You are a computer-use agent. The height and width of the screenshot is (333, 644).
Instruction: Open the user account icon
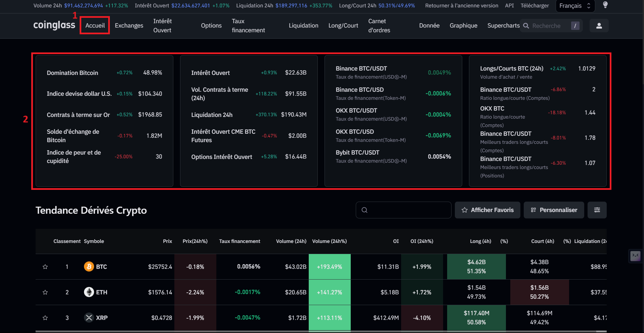pos(599,26)
